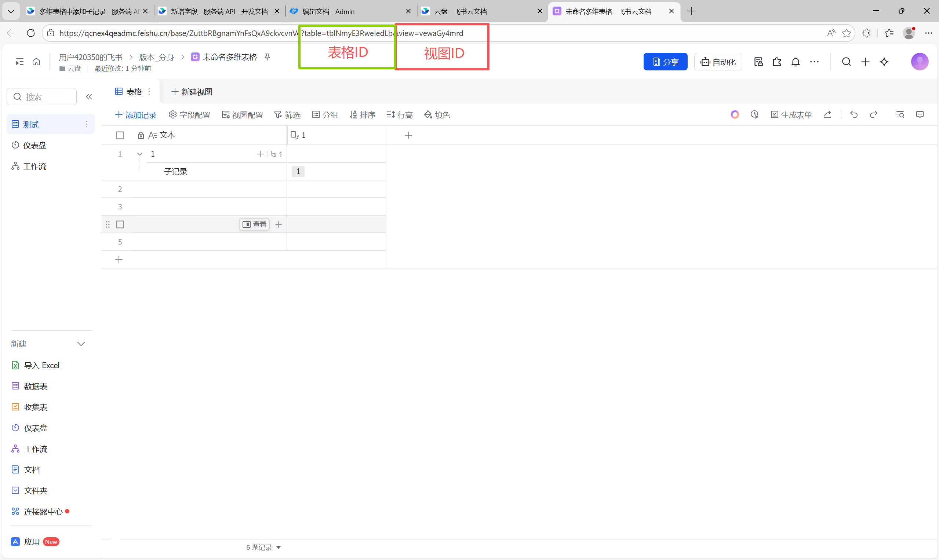Click the undo arrow icon
Viewport: 939px width, 560px height.
854,115
